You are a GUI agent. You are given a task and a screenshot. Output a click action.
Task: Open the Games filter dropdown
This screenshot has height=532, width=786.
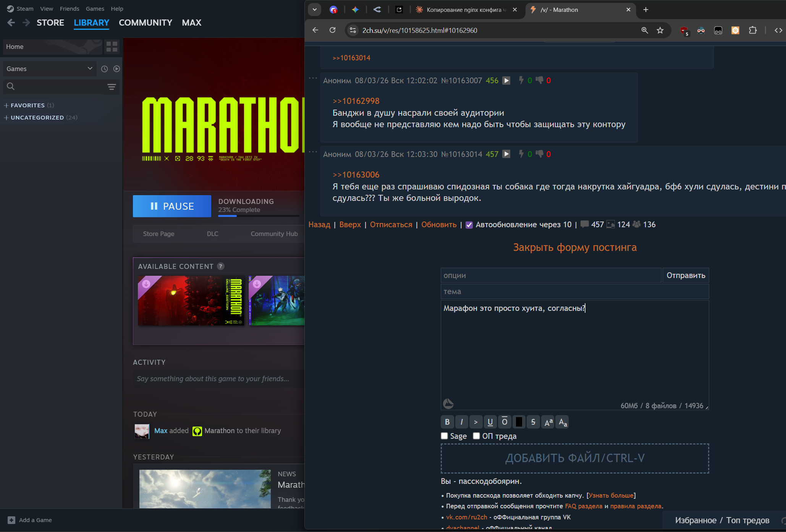click(49, 69)
